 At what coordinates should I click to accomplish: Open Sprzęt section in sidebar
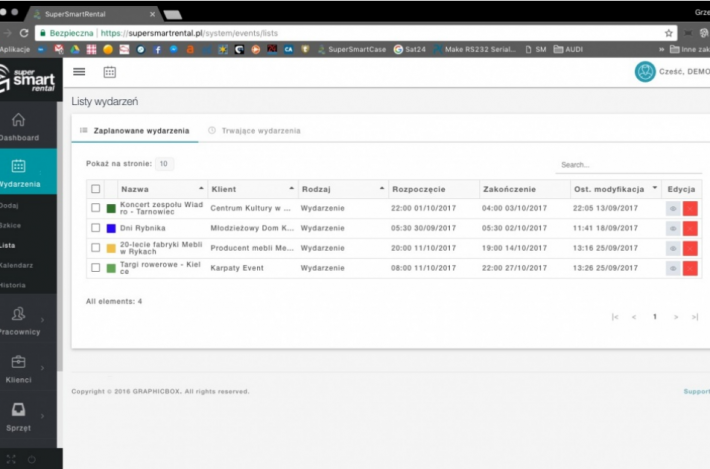click(19, 415)
